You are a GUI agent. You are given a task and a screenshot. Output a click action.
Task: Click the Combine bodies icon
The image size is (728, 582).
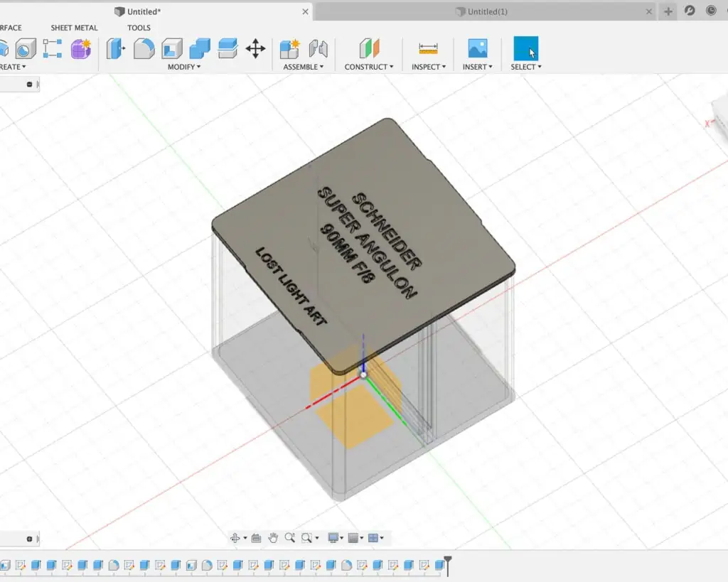pos(200,48)
